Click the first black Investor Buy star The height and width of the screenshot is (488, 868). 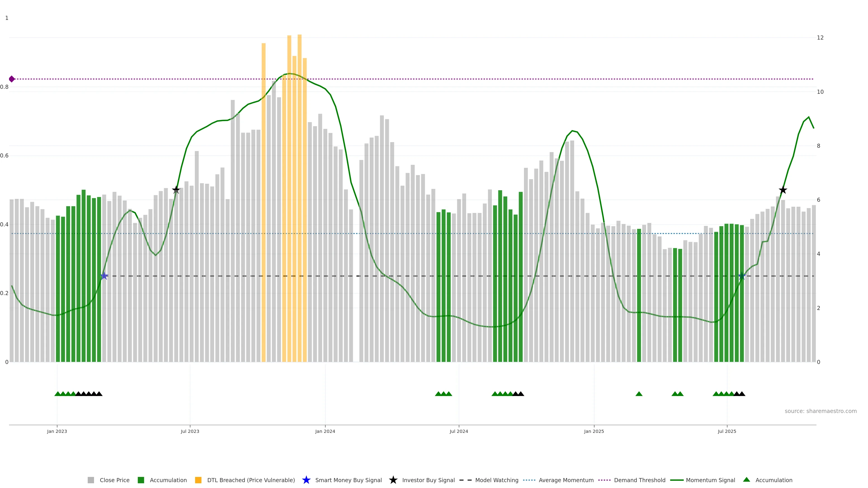coord(176,190)
